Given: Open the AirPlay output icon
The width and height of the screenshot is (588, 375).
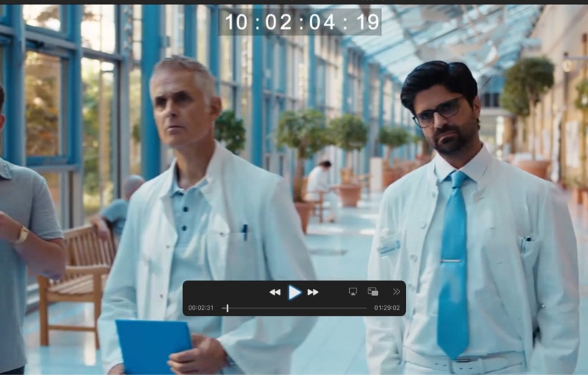Looking at the screenshot, I should point(353,292).
